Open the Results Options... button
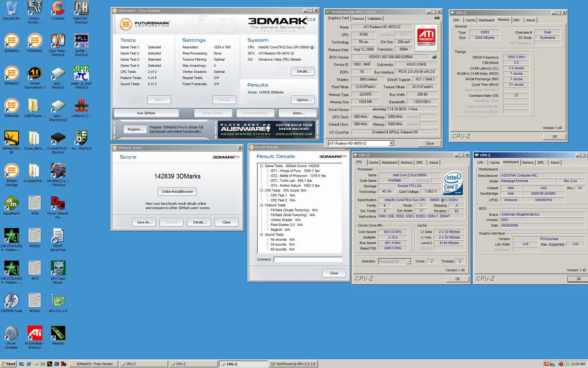588x368 pixels. (303, 100)
